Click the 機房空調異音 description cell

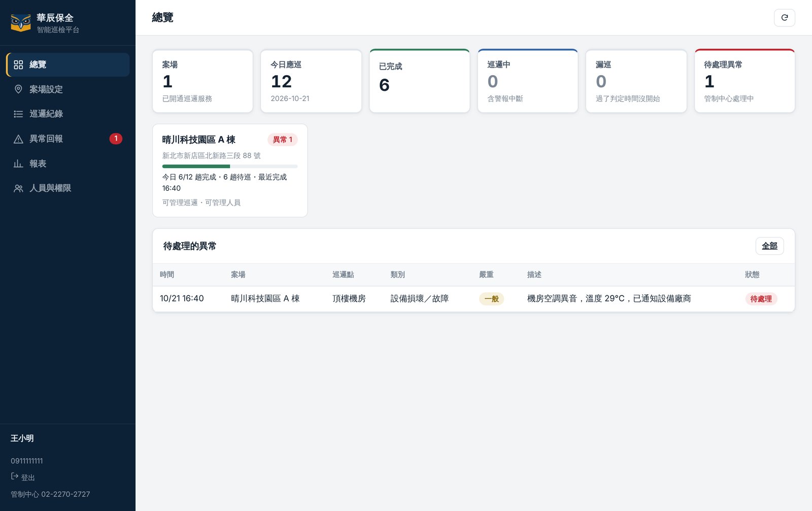point(609,298)
